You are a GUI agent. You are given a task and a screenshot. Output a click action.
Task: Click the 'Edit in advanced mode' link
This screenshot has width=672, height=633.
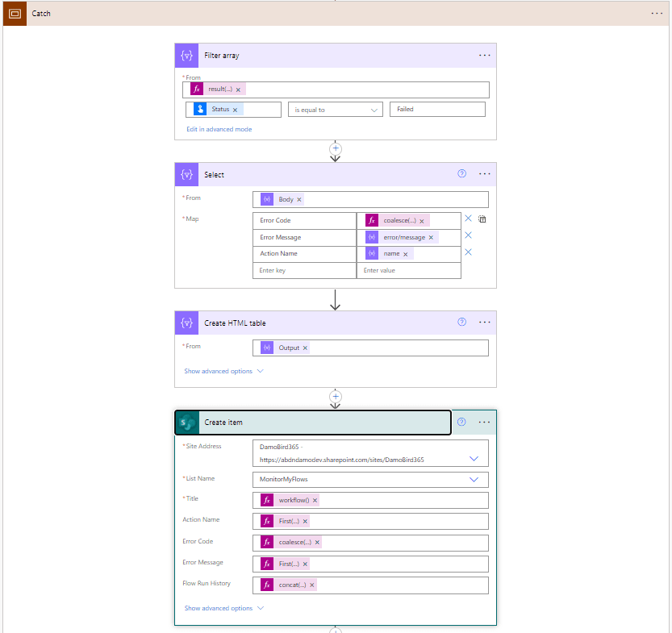click(x=219, y=128)
